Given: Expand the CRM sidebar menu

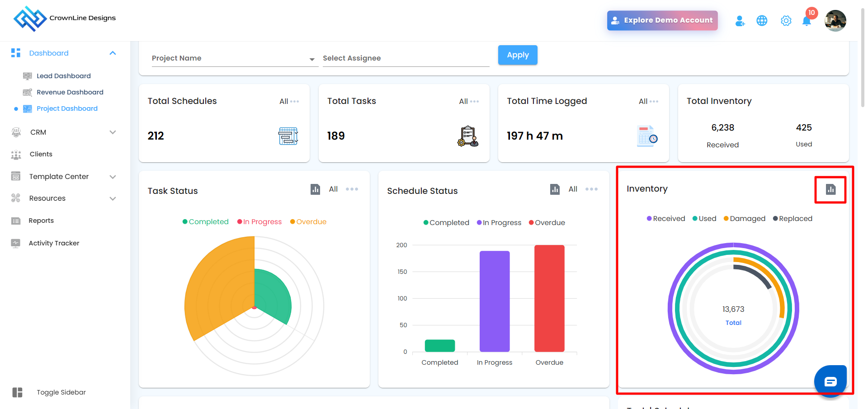Looking at the screenshot, I should click(63, 132).
